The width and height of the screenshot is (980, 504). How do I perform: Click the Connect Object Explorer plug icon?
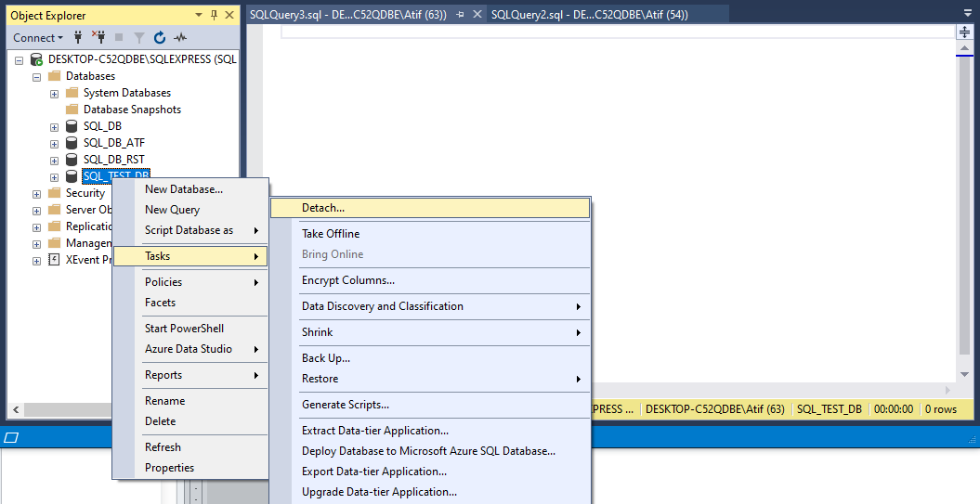click(x=78, y=37)
